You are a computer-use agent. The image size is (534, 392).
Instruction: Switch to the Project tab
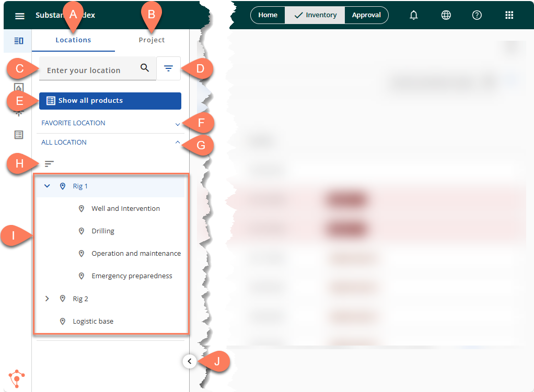152,40
